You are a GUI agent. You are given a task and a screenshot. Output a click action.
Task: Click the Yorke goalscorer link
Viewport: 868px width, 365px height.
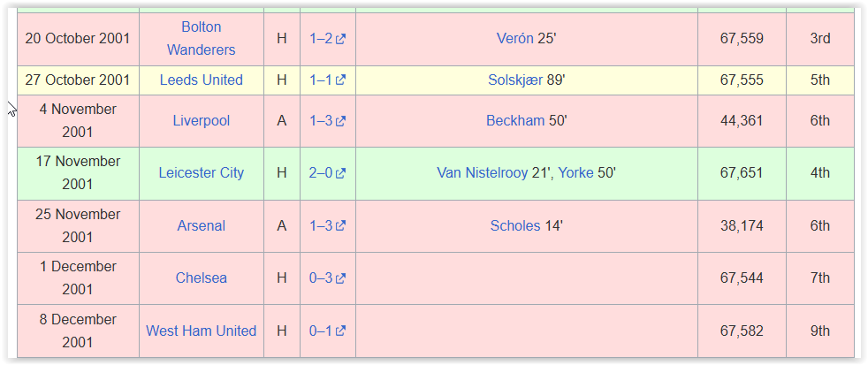point(575,172)
